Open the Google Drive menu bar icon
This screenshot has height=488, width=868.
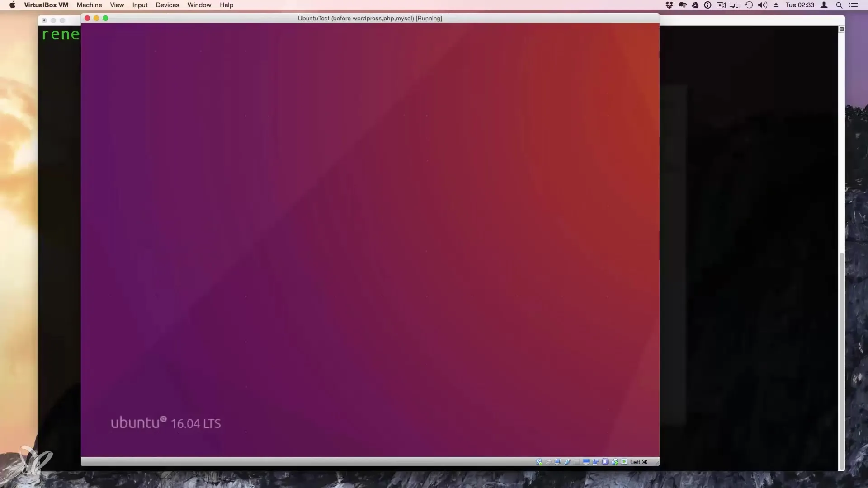(695, 5)
